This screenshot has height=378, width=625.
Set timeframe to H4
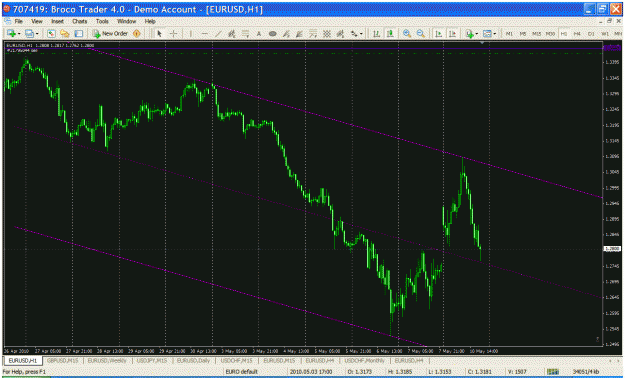point(577,34)
